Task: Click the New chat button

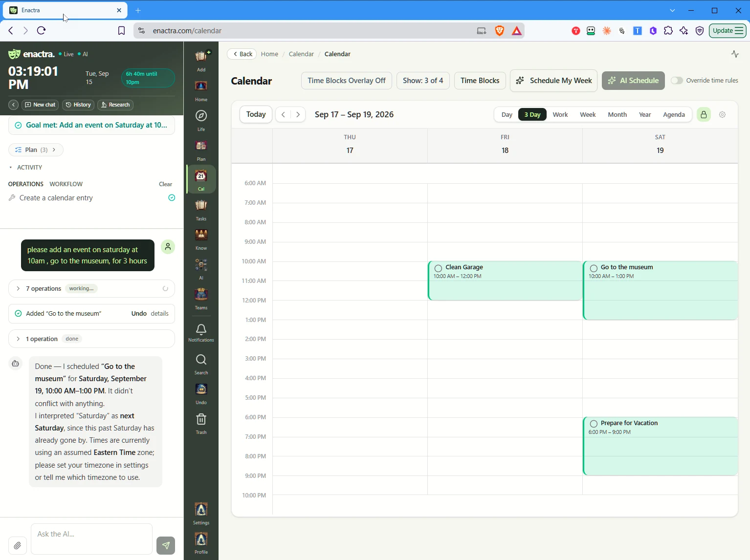Action: point(40,105)
